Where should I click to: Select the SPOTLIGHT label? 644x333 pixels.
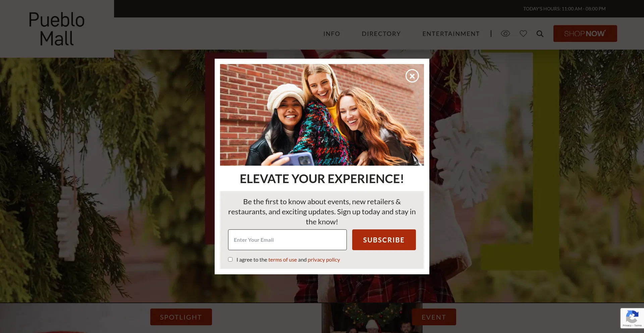[181, 317]
